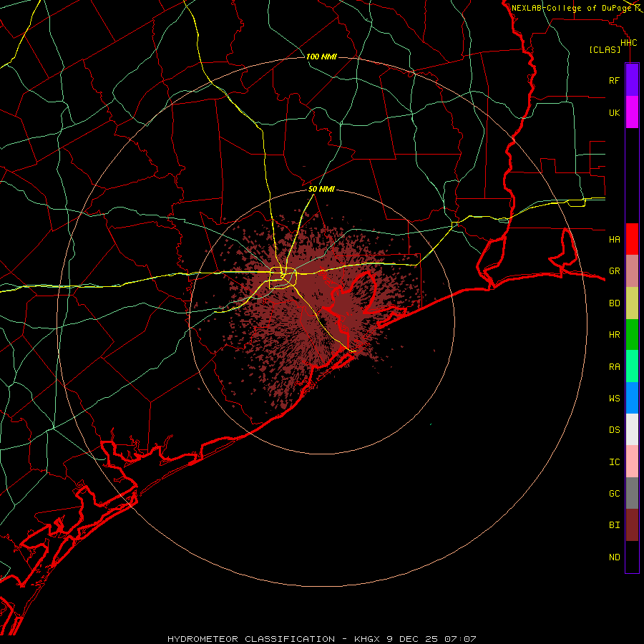Image resolution: width=644 pixels, height=644 pixels.
Task: Click the GC gray legend swatch
Action: click(x=632, y=493)
